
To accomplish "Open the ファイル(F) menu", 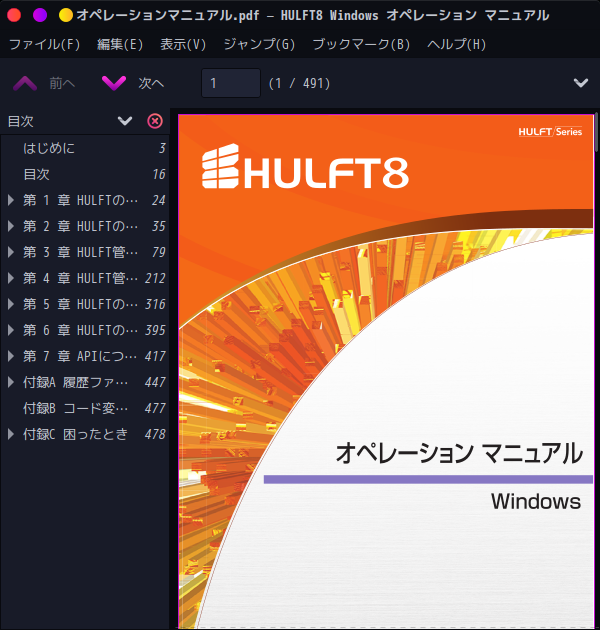I will (45, 44).
